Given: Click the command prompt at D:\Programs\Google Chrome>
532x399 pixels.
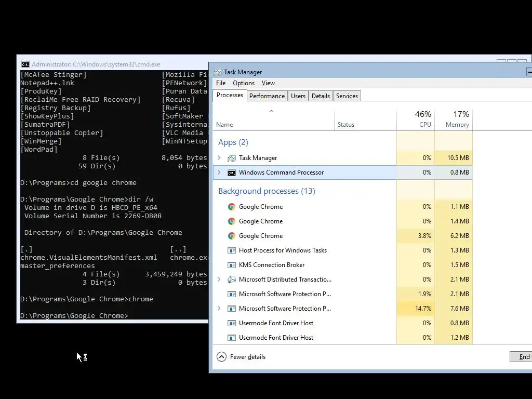Looking at the screenshot, I should click(x=74, y=315).
